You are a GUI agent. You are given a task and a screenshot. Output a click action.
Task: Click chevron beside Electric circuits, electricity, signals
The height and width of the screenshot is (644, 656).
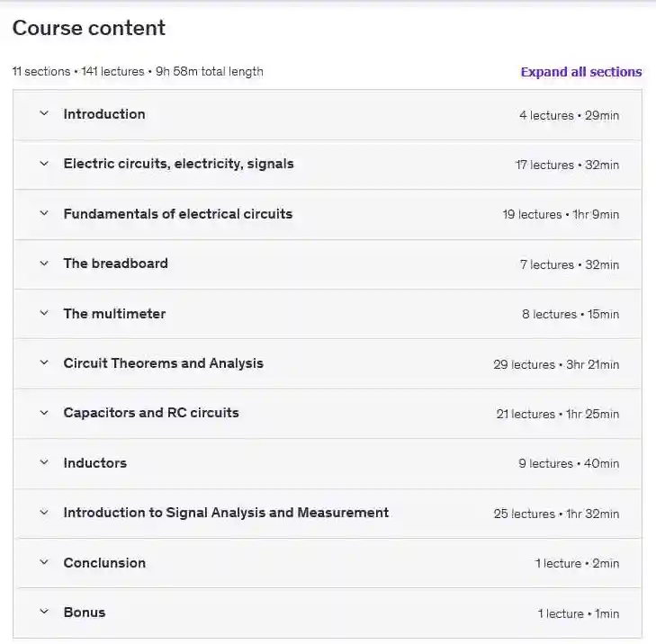point(43,164)
